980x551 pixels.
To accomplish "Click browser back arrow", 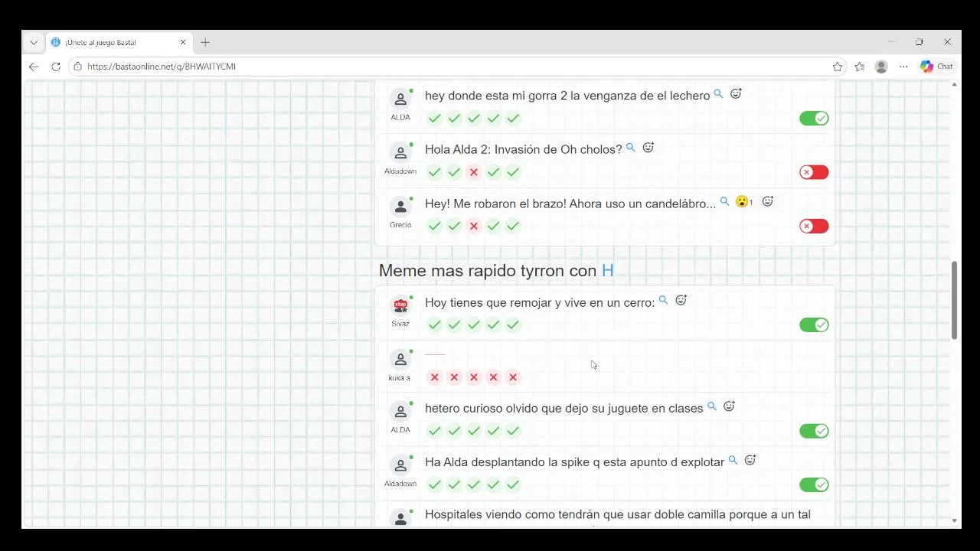I will [34, 67].
